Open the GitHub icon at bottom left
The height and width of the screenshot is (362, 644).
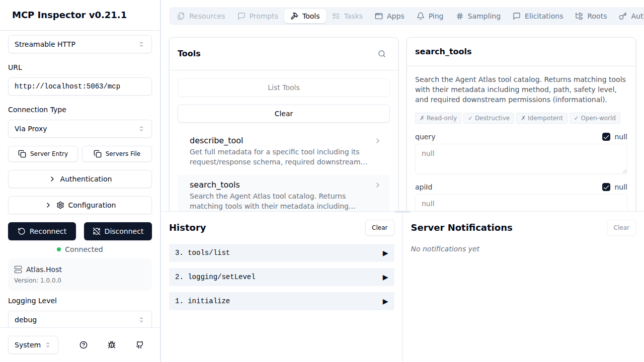coord(139,345)
